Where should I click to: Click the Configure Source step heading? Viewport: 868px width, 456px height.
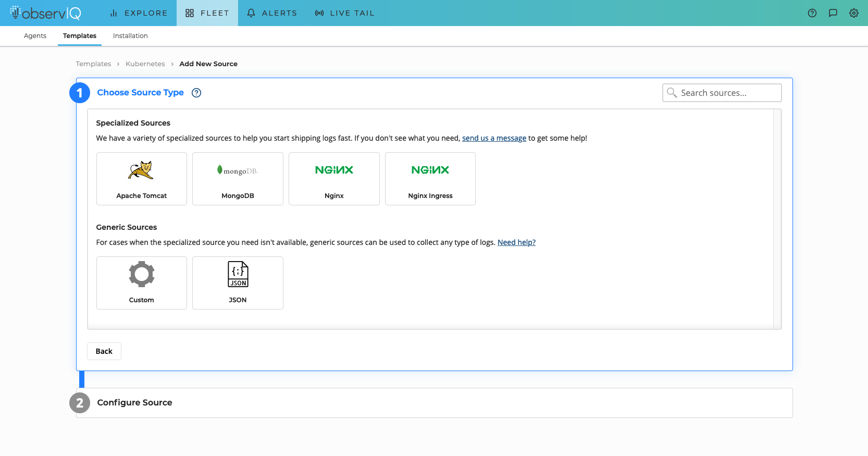134,402
